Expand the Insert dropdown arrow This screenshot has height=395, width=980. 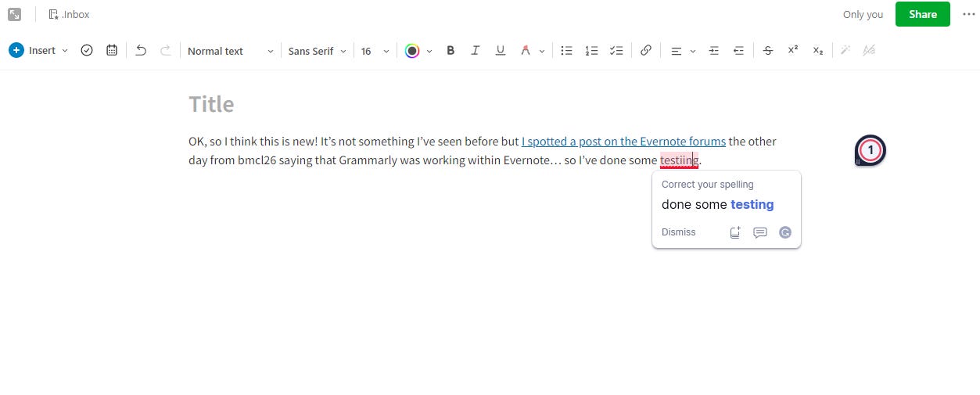click(65, 51)
